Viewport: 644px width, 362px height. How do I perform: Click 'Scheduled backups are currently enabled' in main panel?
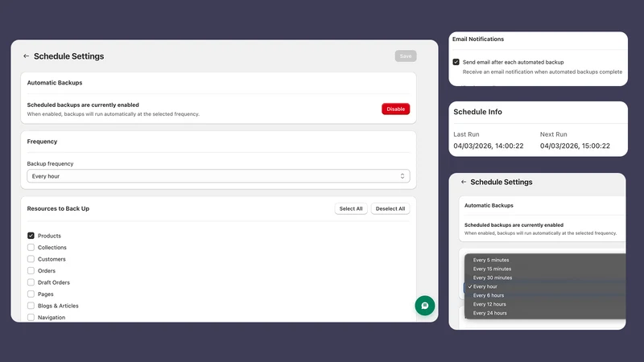click(83, 105)
